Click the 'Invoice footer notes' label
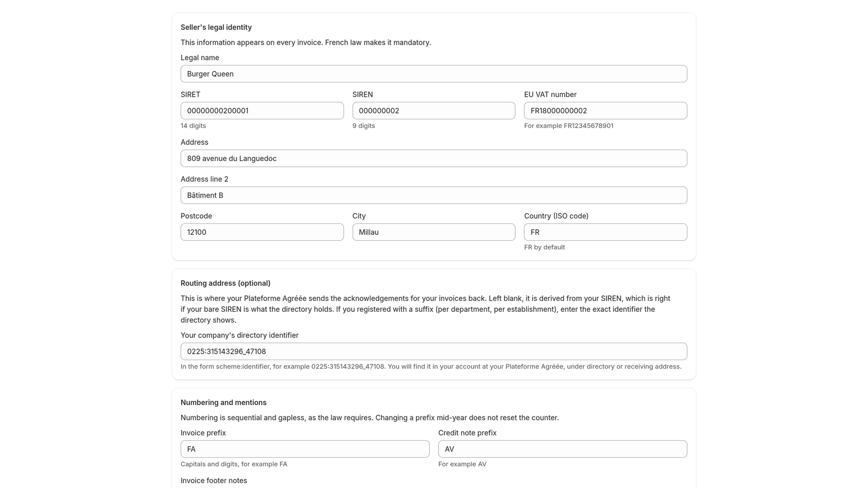Screen dimensions: 868x488 214,480
